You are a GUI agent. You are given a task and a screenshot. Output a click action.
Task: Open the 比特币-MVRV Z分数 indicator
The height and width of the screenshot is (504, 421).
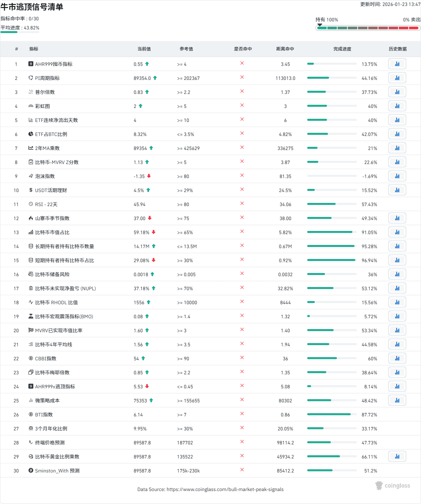(56, 162)
